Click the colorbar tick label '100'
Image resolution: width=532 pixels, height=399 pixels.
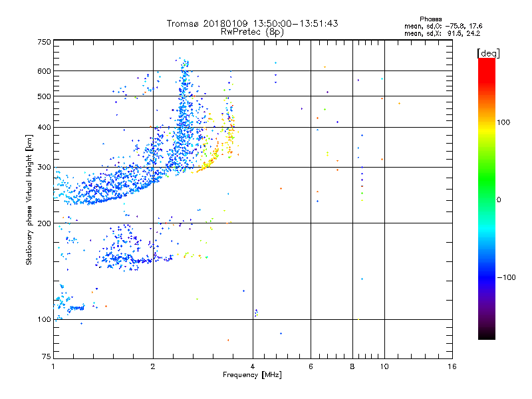(x=503, y=122)
